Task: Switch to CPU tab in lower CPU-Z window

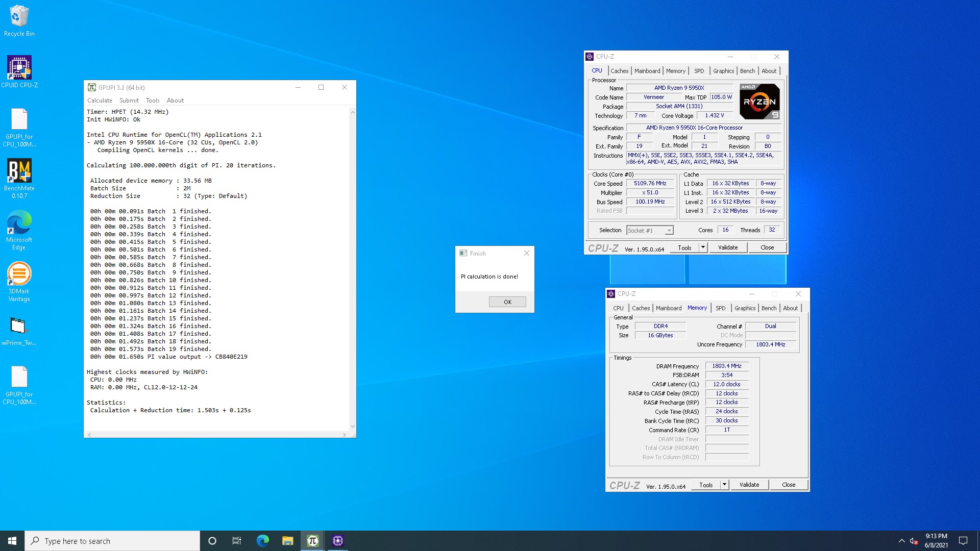Action: coord(618,308)
